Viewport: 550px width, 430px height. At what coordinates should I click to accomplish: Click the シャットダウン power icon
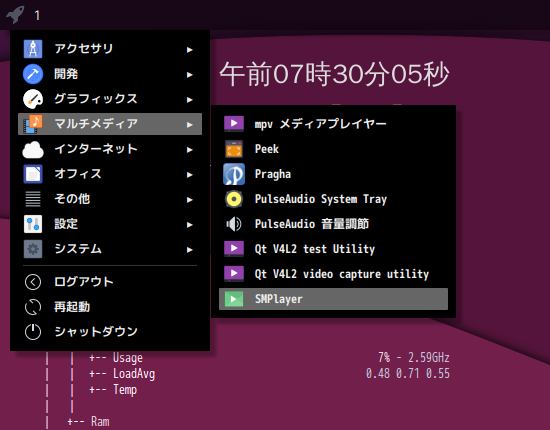(x=33, y=332)
